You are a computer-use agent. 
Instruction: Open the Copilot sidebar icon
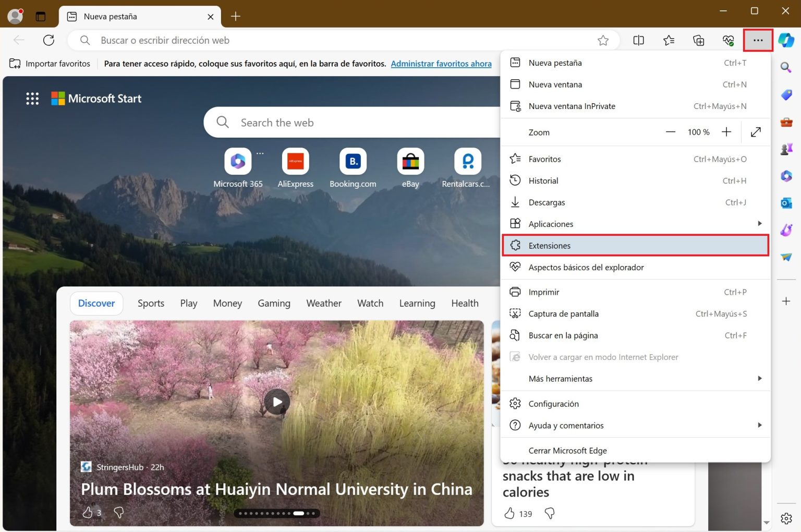click(x=786, y=40)
